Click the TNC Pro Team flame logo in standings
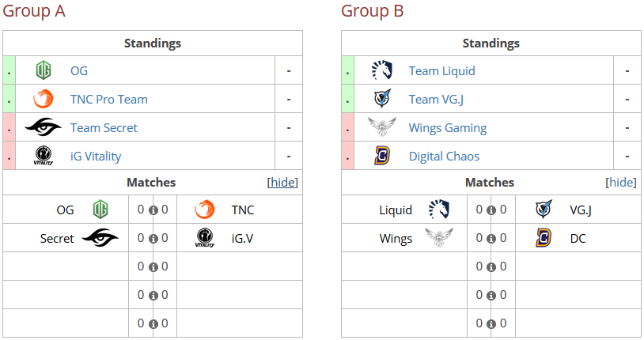This screenshot has height=340, width=644. [44, 99]
